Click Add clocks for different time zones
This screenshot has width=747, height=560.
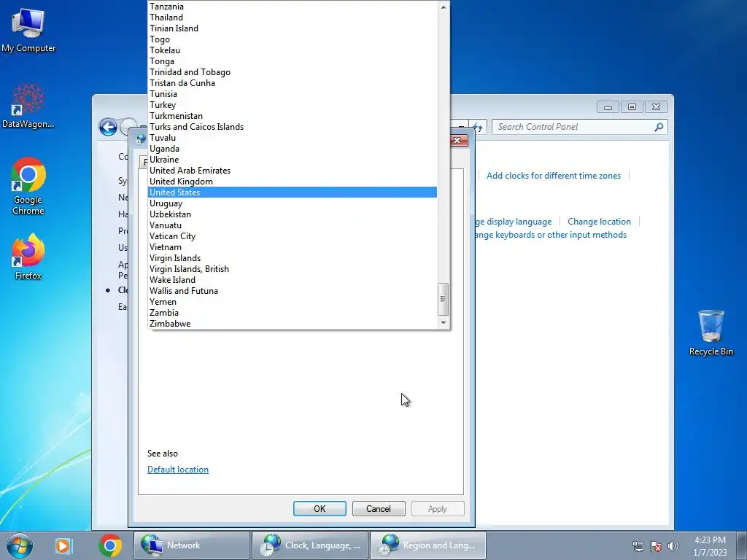(x=554, y=176)
